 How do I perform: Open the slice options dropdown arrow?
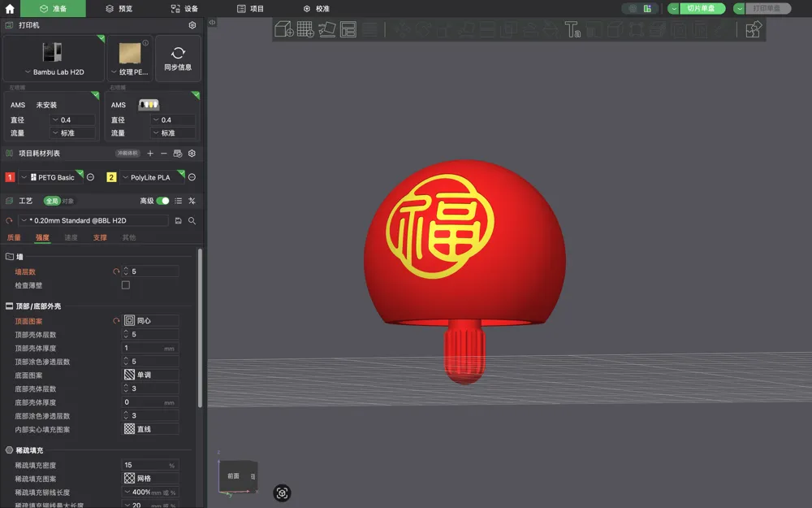click(674, 8)
